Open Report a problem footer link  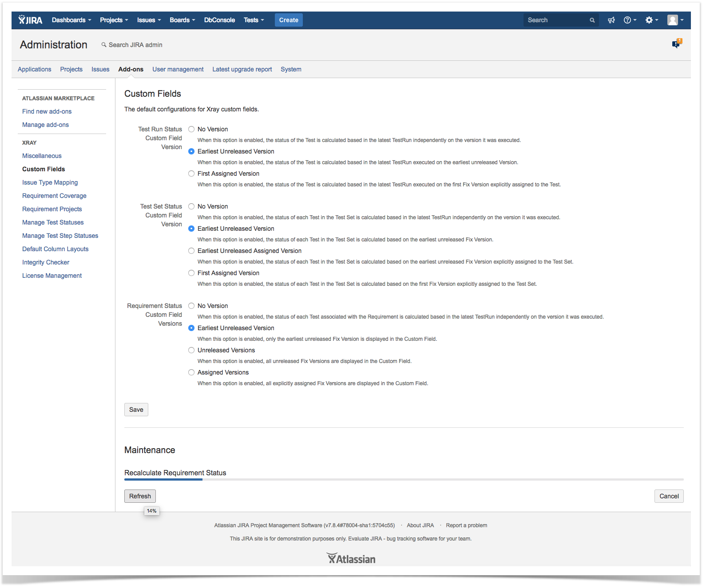tap(466, 525)
